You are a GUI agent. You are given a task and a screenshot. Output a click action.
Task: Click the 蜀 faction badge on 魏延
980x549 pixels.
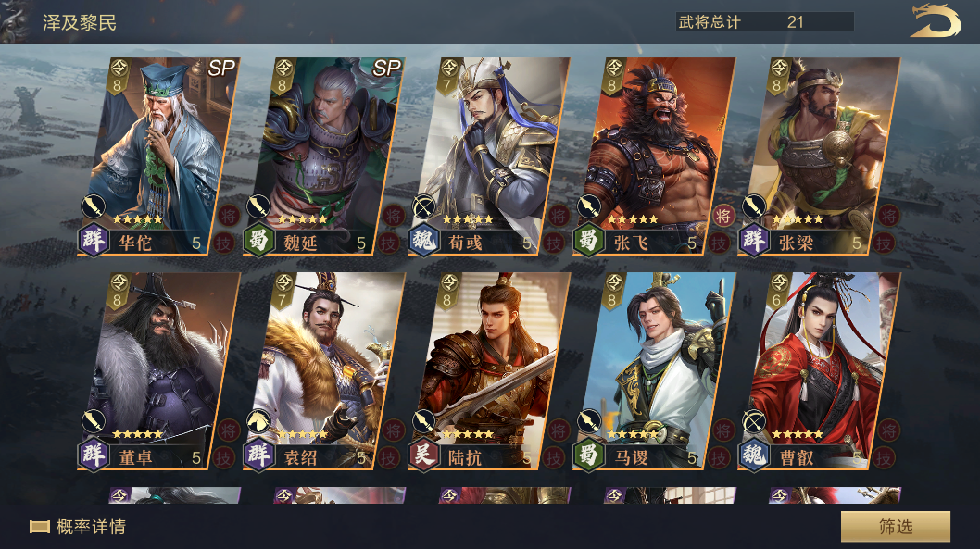click(258, 241)
